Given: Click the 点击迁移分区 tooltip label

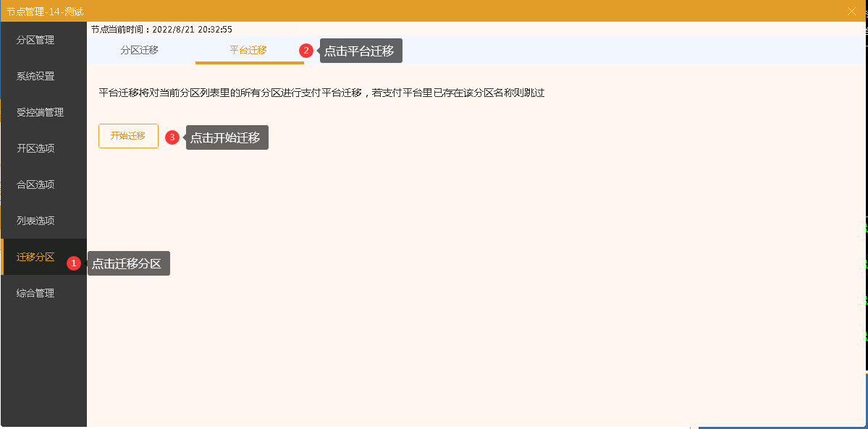Looking at the screenshot, I should point(129,263).
